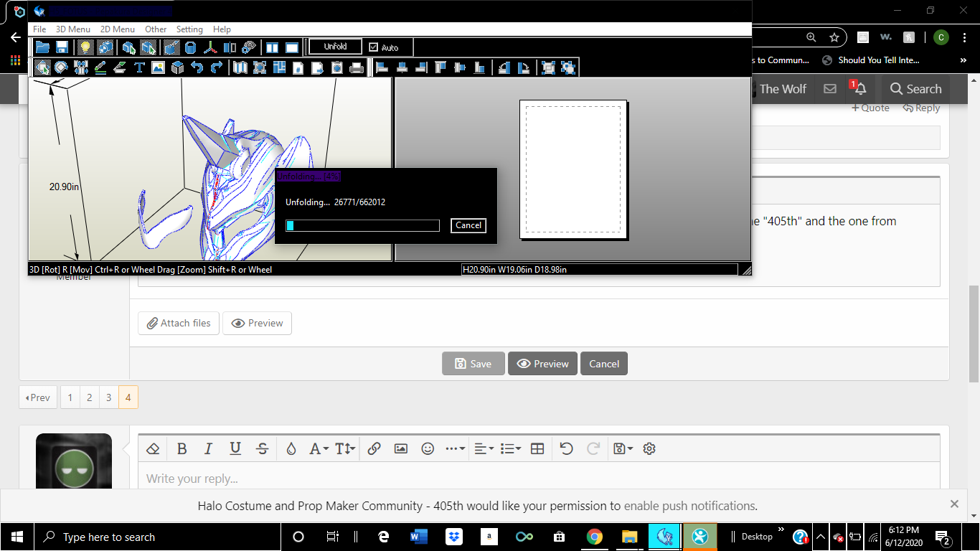Click the page number hash icon
The width and height of the screenshot is (980, 551).
[x=298, y=67]
